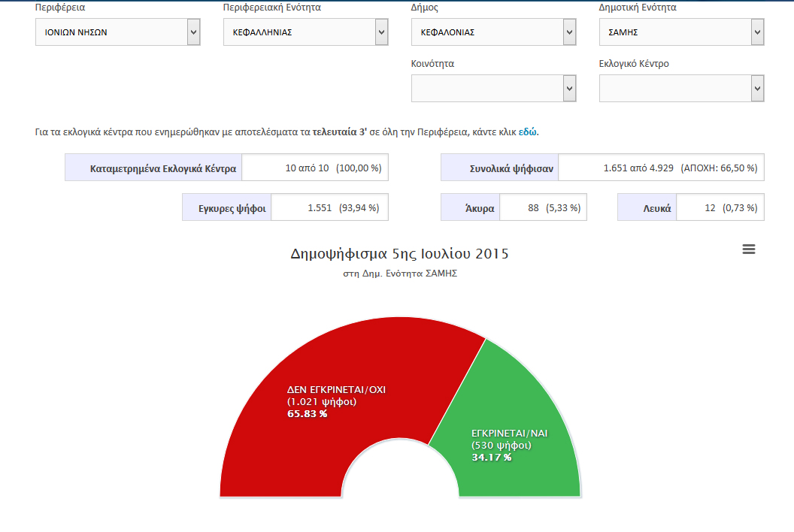The height and width of the screenshot is (532, 794).
Task: Click the chart title 'Δημοψήφισμα 5ης Ιουλίου 2015'
Action: pos(399,254)
